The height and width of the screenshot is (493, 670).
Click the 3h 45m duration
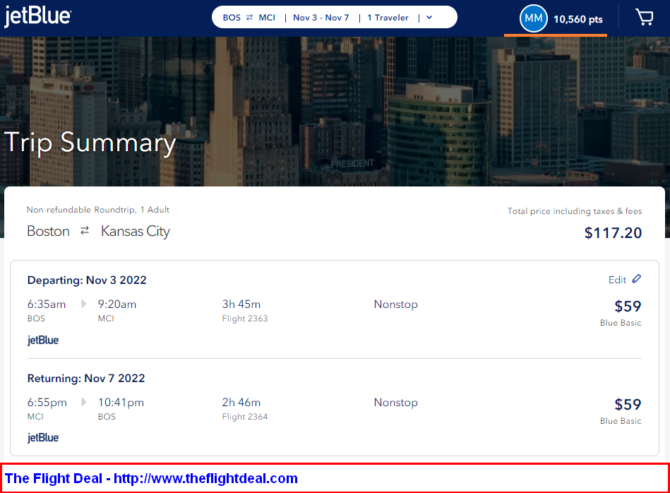pos(241,304)
